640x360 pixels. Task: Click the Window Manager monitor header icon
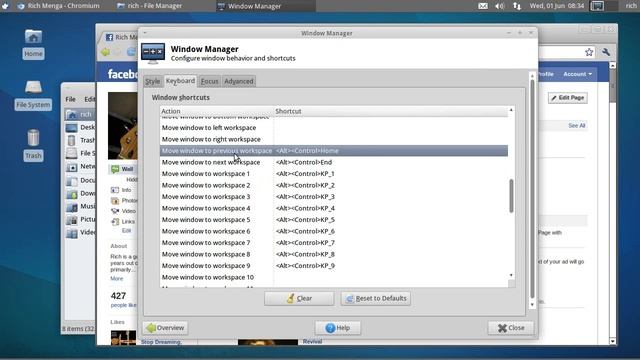tap(153, 53)
